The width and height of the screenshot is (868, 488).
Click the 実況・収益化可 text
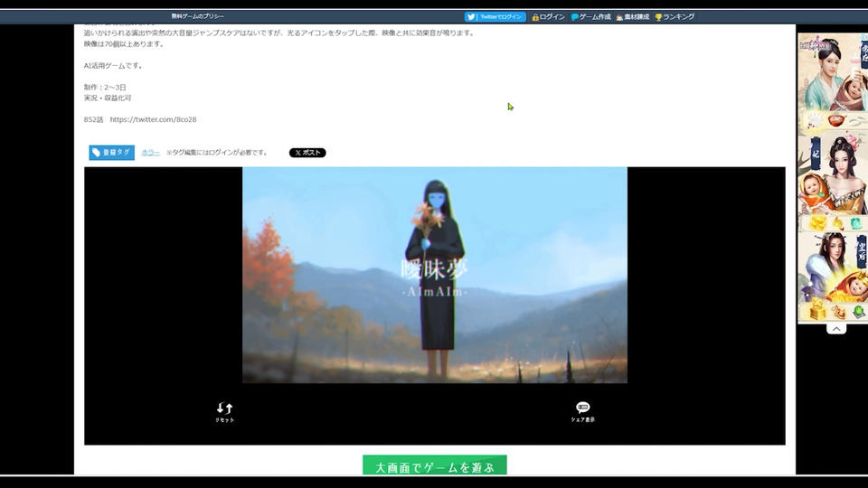click(x=108, y=98)
